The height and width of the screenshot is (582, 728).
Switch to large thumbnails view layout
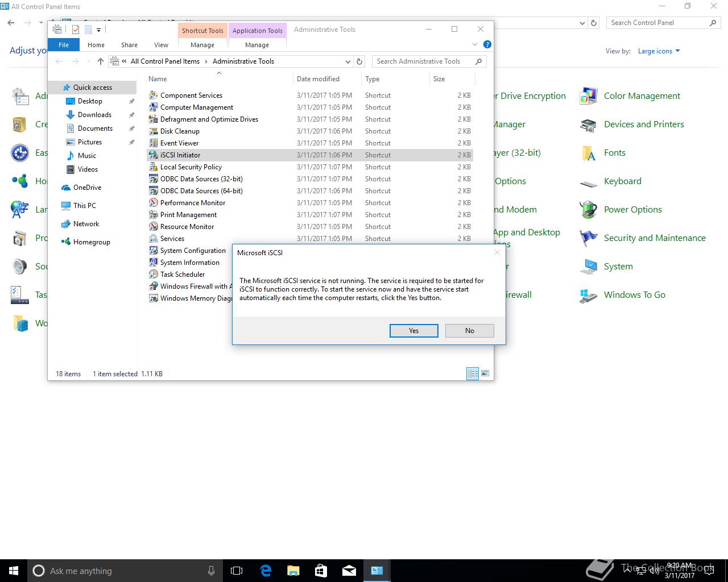tap(485, 373)
